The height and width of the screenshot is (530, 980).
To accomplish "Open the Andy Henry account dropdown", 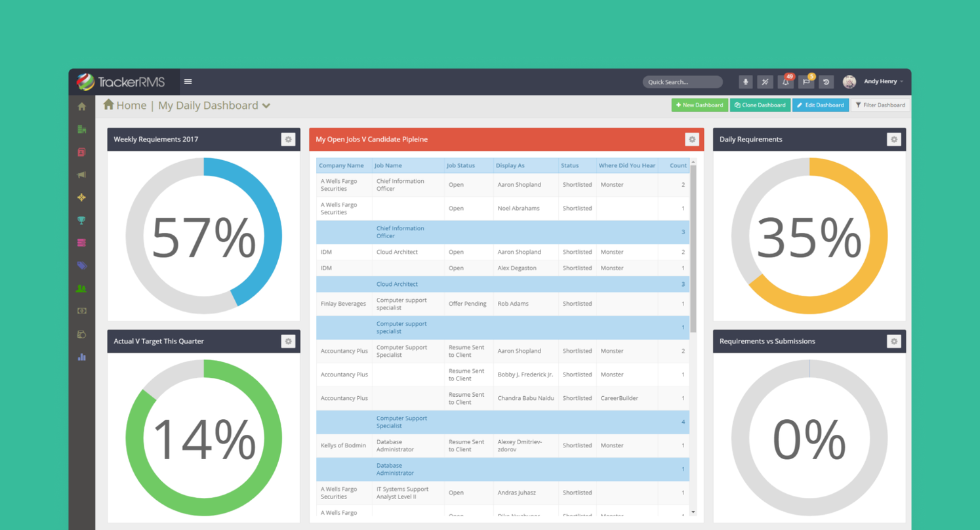I will coord(879,81).
